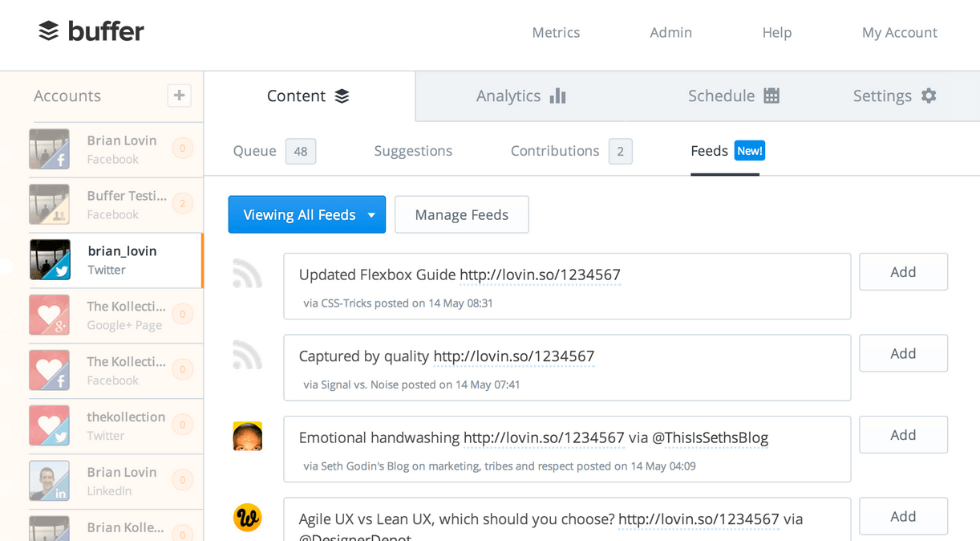This screenshot has height=541, width=980.
Task: Open the Contributions sub-tab
Action: coord(555,151)
